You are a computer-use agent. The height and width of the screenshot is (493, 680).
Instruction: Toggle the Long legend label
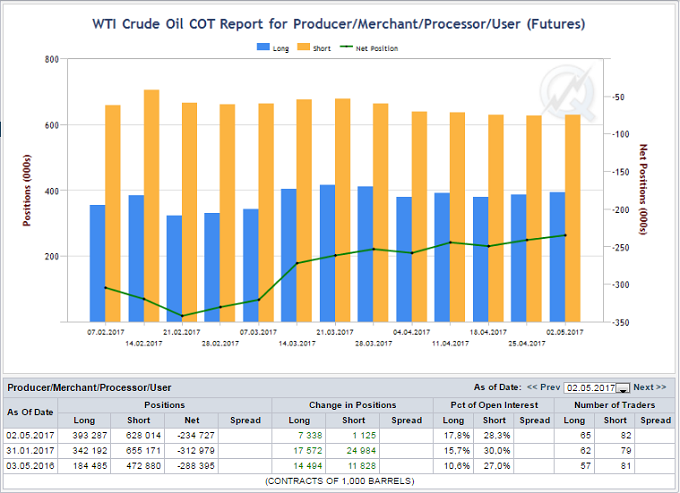280,47
